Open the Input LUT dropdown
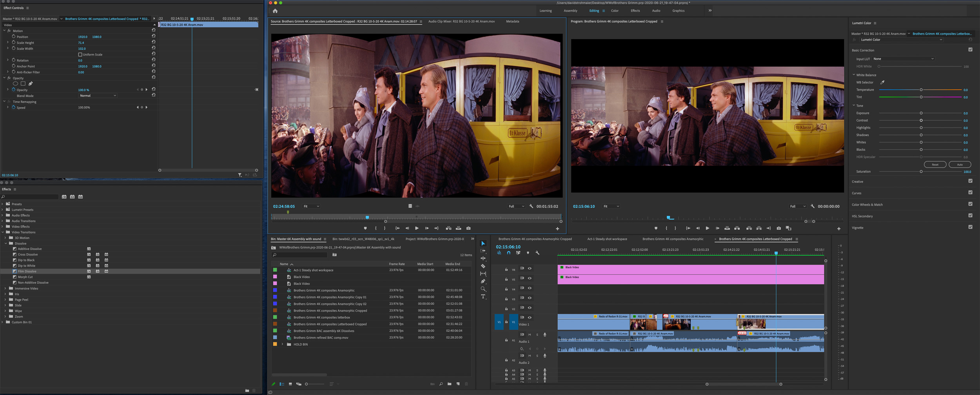This screenshot has width=980, height=395. pyautogui.click(x=903, y=59)
